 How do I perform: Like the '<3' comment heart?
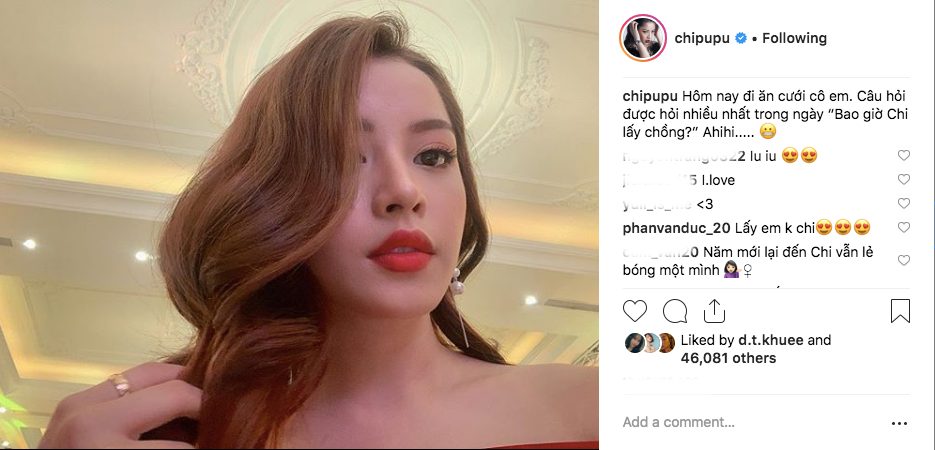[x=904, y=203]
